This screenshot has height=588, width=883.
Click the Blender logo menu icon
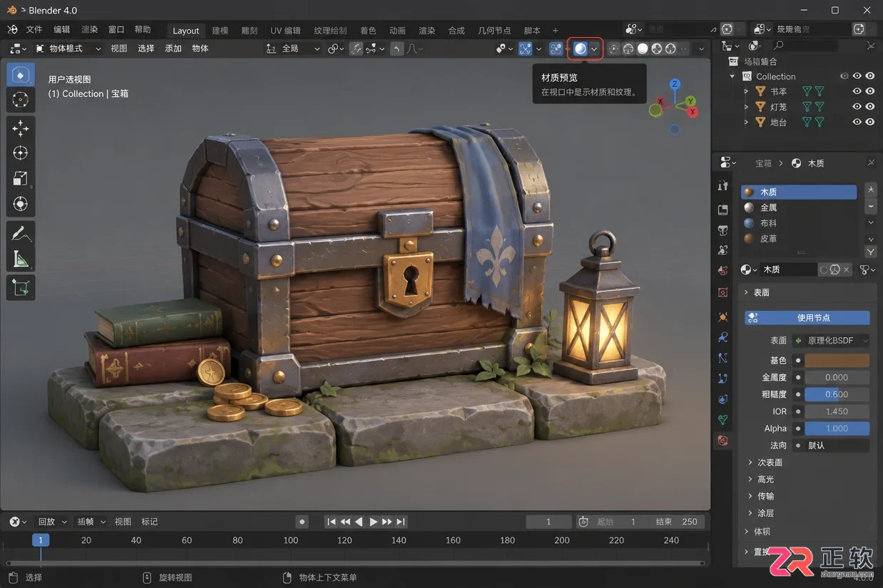(x=12, y=30)
